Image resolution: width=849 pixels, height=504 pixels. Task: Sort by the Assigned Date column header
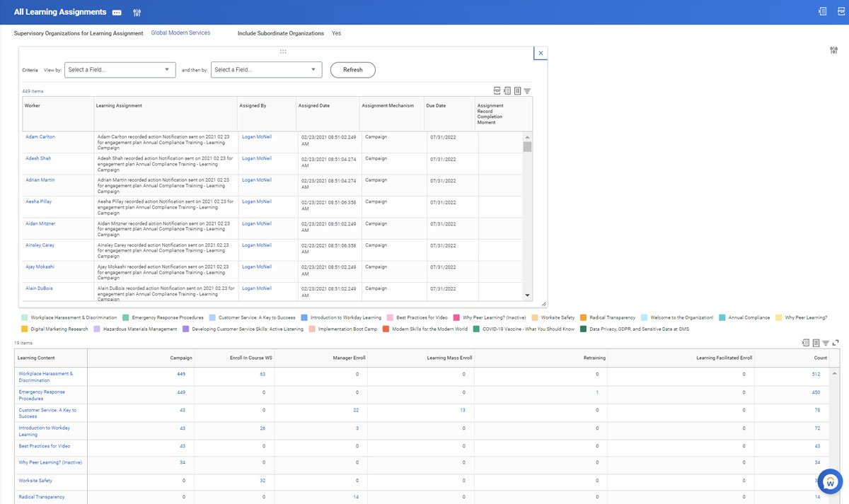click(328, 113)
